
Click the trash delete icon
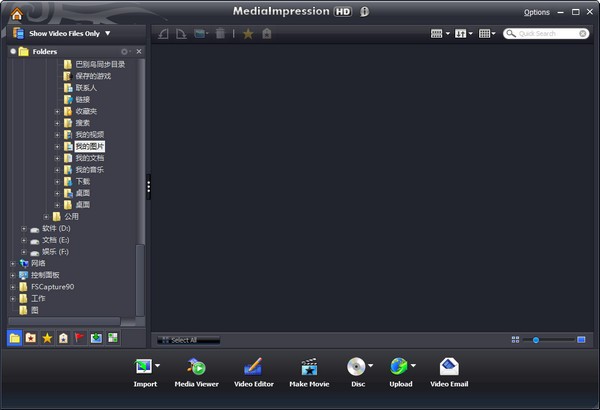coord(220,34)
